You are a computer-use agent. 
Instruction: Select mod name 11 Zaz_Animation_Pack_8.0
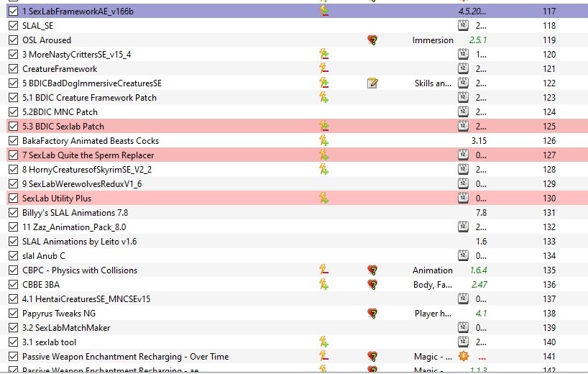pyautogui.click(x=74, y=227)
